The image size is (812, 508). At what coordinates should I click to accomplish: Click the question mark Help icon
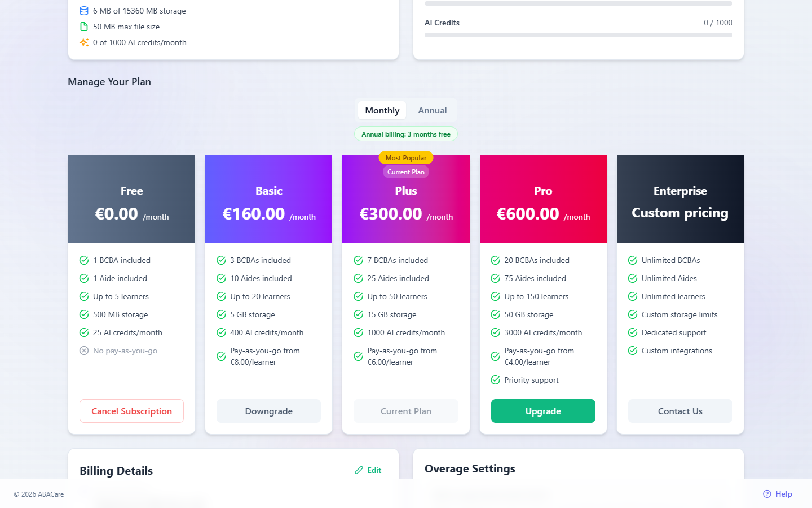click(x=767, y=494)
